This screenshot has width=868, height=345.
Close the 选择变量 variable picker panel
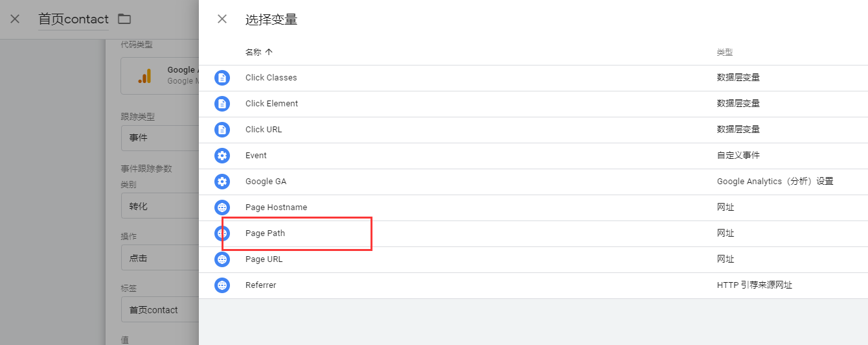pos(222,19)
